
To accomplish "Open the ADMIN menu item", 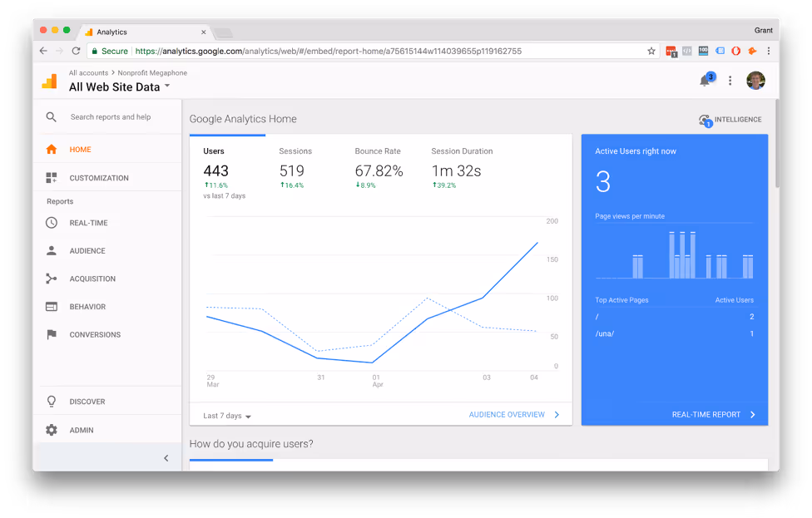I will click(107, 430).
